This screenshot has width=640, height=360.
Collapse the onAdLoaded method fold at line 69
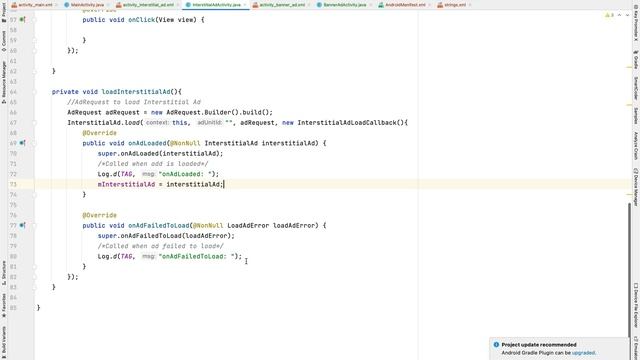click(x=35, y=143)
